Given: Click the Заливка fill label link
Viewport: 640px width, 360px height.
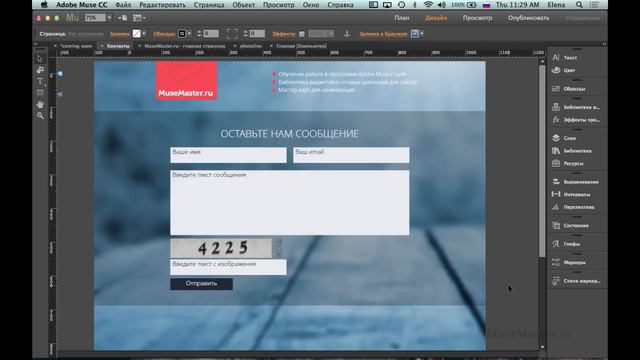Looking at the screenshot, I should 120,34.
